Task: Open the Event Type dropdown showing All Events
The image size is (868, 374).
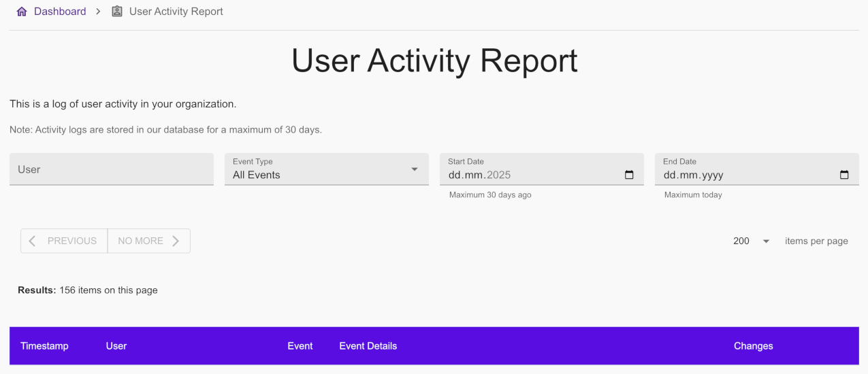Action: tap(326, 169)
